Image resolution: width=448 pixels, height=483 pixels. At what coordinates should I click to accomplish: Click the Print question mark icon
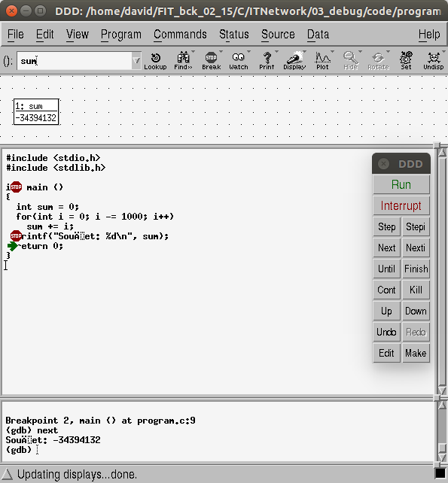[x=267, y=61]
